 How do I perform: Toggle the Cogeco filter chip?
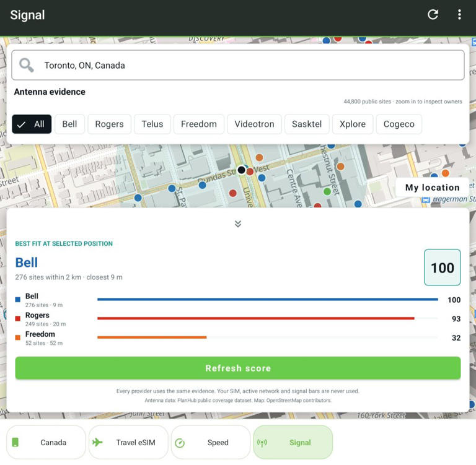[x=399, y=124]
